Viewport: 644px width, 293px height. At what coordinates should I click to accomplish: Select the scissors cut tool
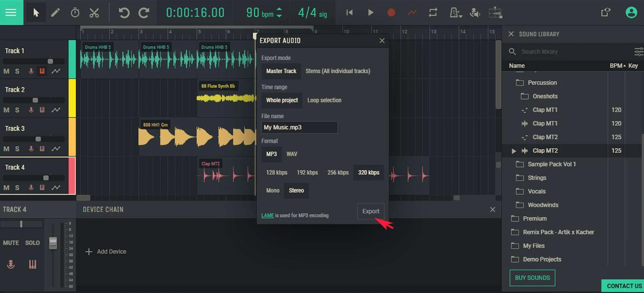click(94, 13)
